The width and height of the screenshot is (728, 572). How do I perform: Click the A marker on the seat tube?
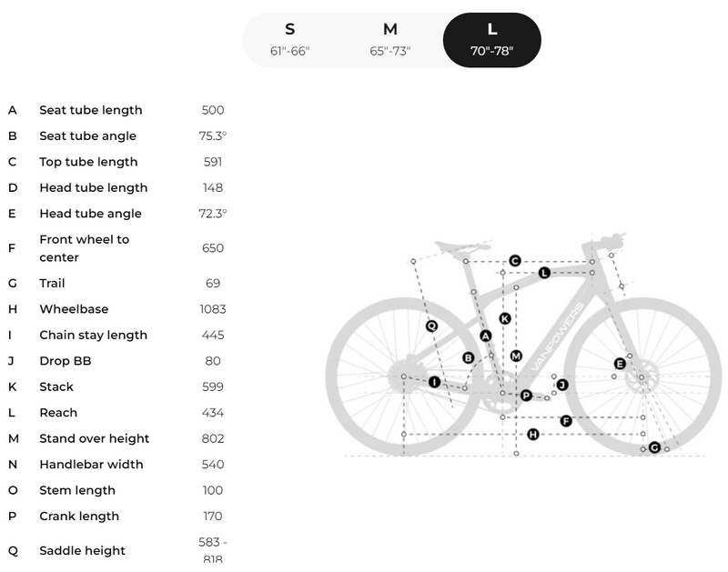(x=485, y=336)
